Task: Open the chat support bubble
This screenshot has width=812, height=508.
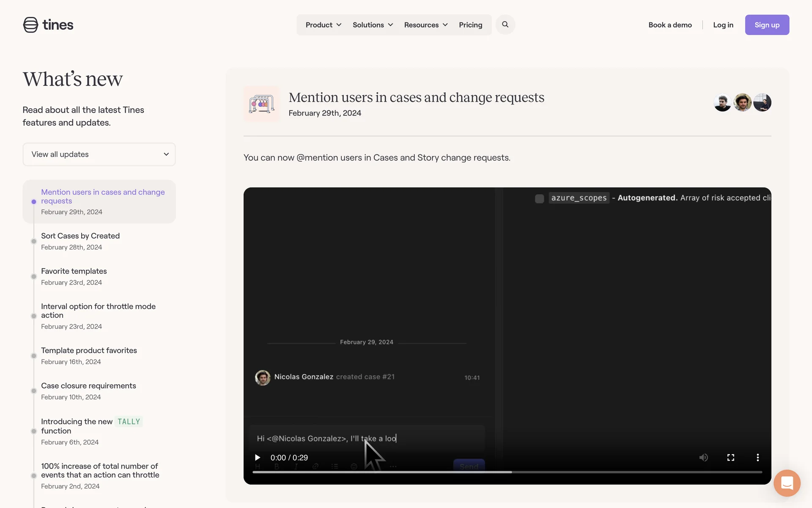Action: tap(787, 483)
